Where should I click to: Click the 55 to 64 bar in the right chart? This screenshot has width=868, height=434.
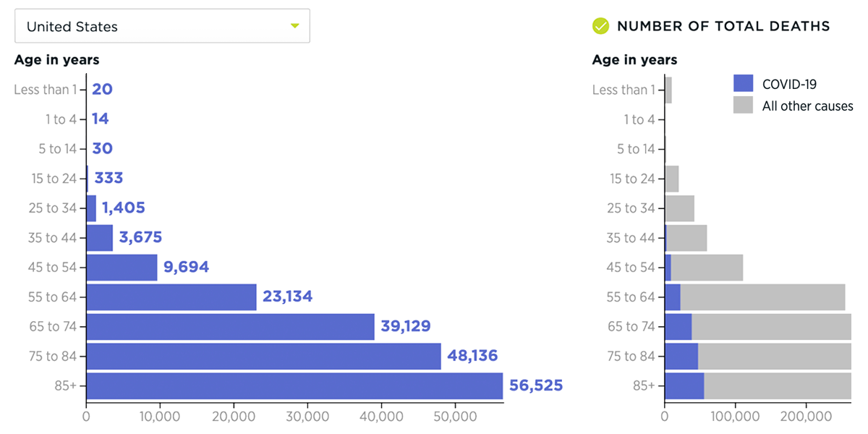[752, 297]
